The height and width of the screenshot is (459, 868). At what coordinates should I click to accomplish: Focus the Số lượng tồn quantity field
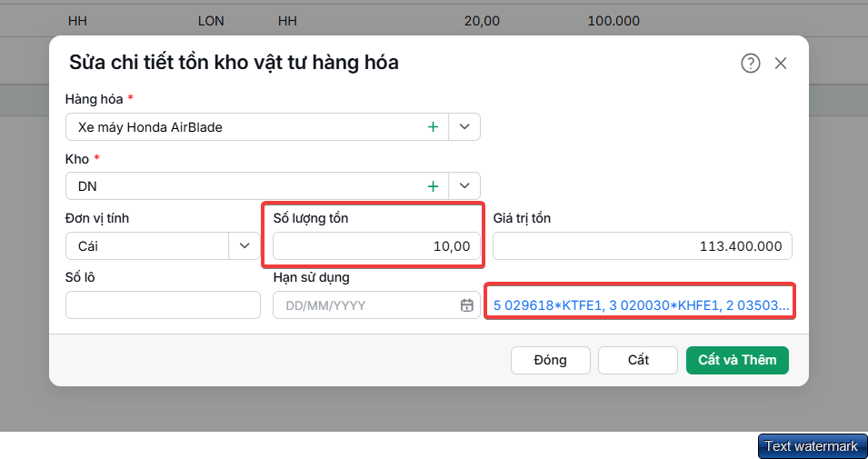[x=376, y=245]
